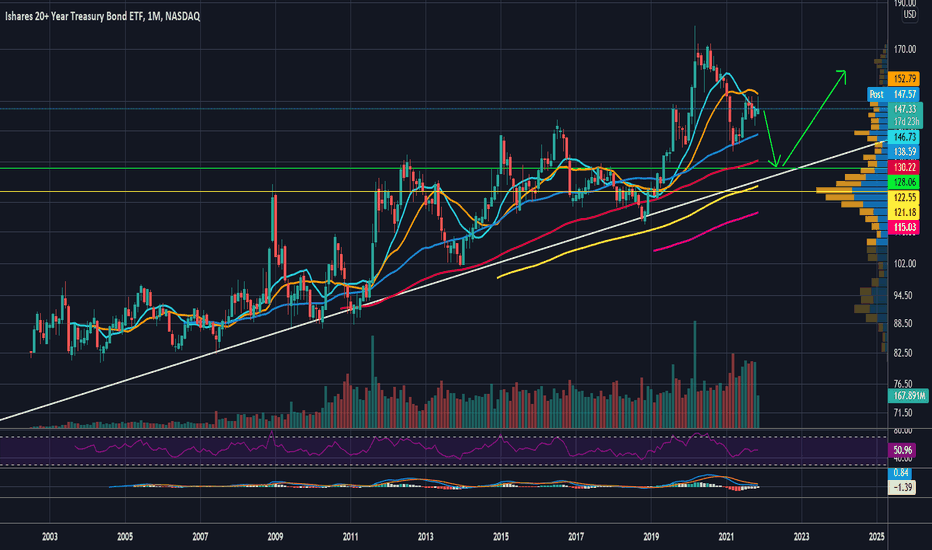
Task: Click the 170.00 price axis tick
Action: (905, 49)
